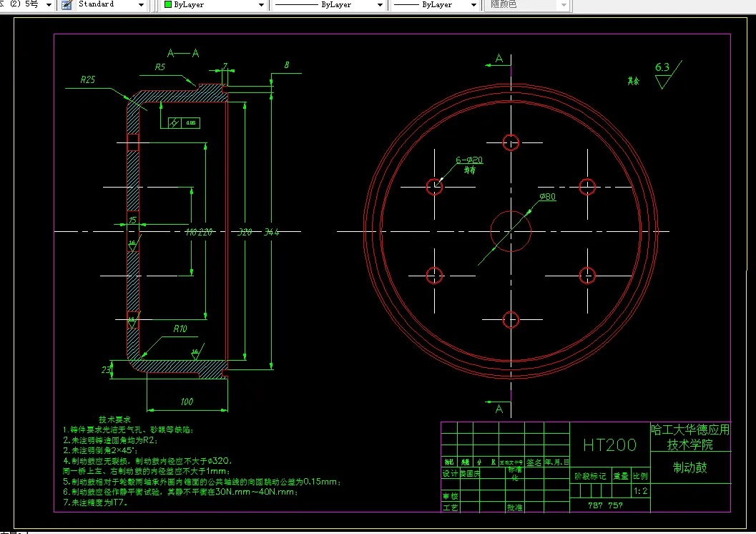Screen dimensions: 756x534
Task: Open the Standard style dropdown
Action: [141, 5]
